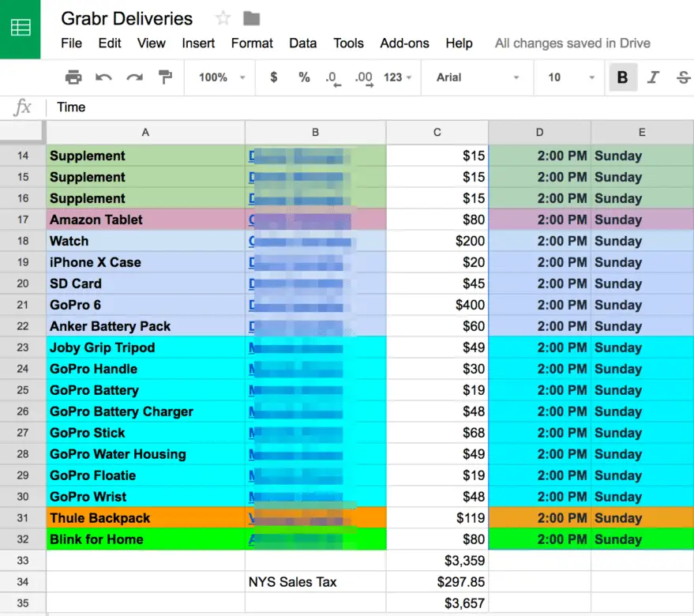The height and width of the screenshot is (616, 694).
Task: Click the Print icon
Action: 73,77
